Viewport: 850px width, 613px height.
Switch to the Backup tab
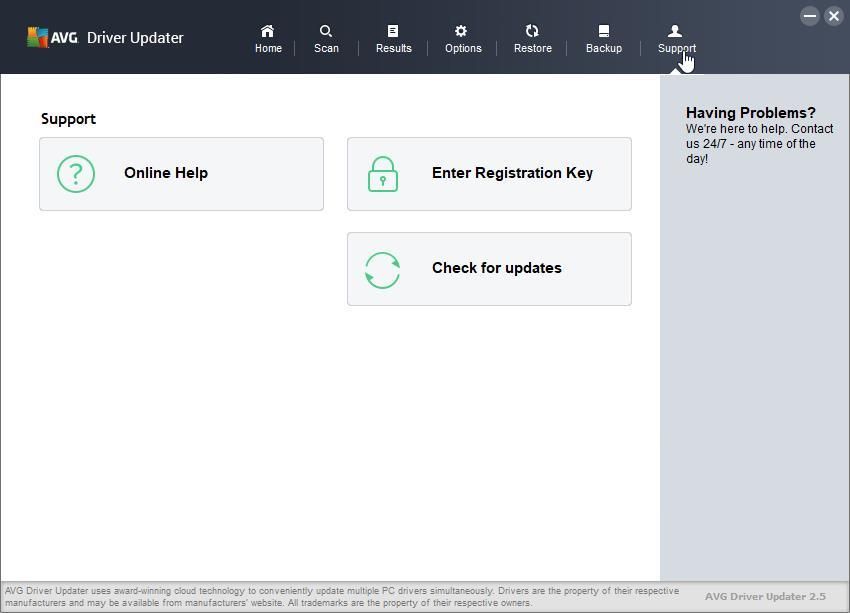coord(603,39)
